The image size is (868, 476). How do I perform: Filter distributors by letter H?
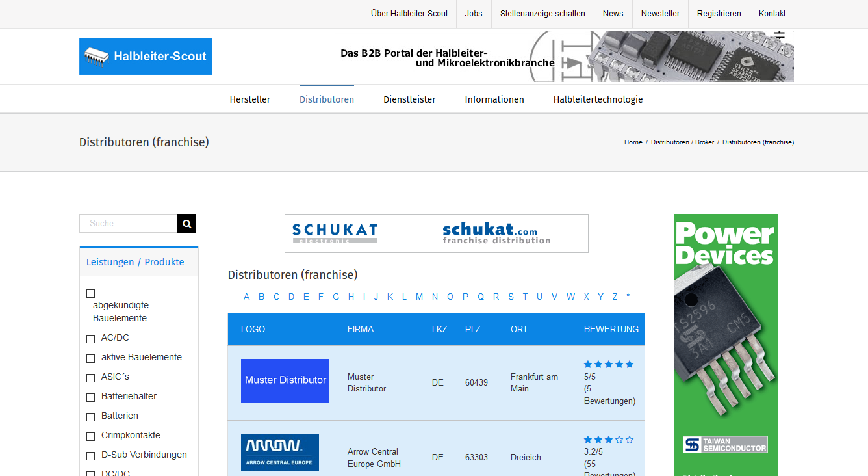point(351,297)
